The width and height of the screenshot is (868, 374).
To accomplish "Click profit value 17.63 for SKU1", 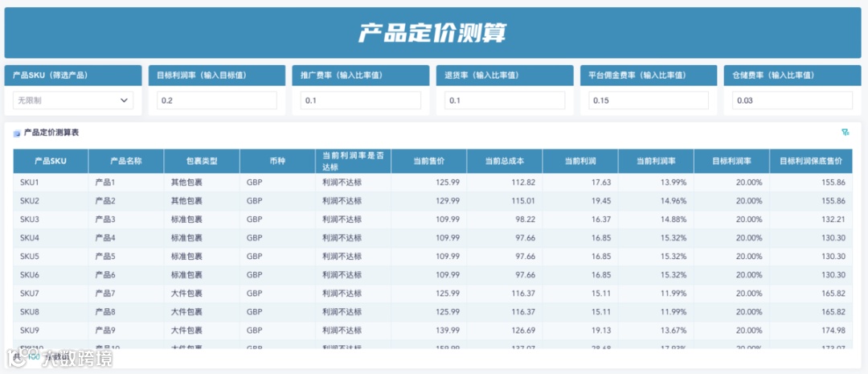I will [602, 182].
